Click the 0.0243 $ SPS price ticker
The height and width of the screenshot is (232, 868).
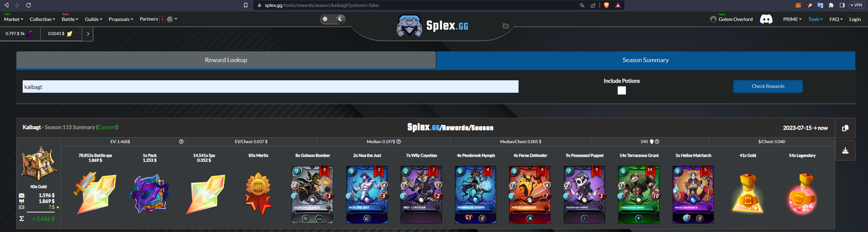tap(61, 34)
